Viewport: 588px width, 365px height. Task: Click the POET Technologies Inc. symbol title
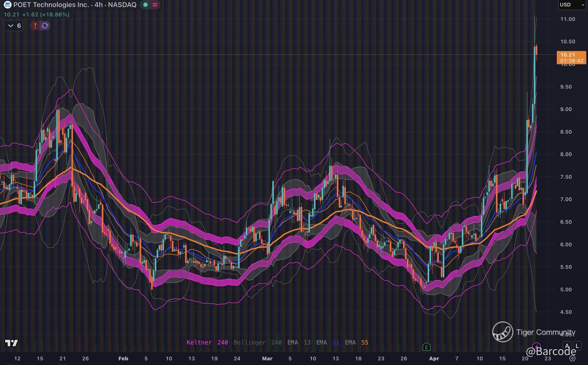51,4
